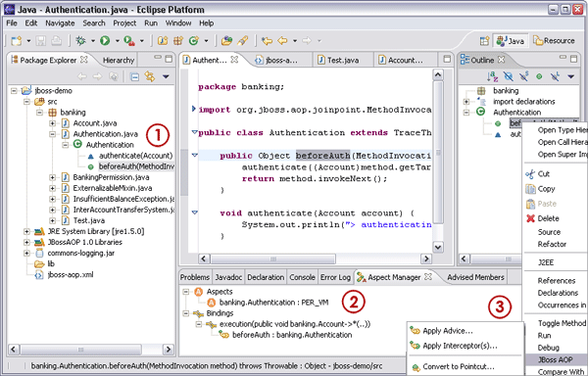Open the Outline view menu arrow
The width and height of the screenshot is (588, 376).
pos(570,76)
